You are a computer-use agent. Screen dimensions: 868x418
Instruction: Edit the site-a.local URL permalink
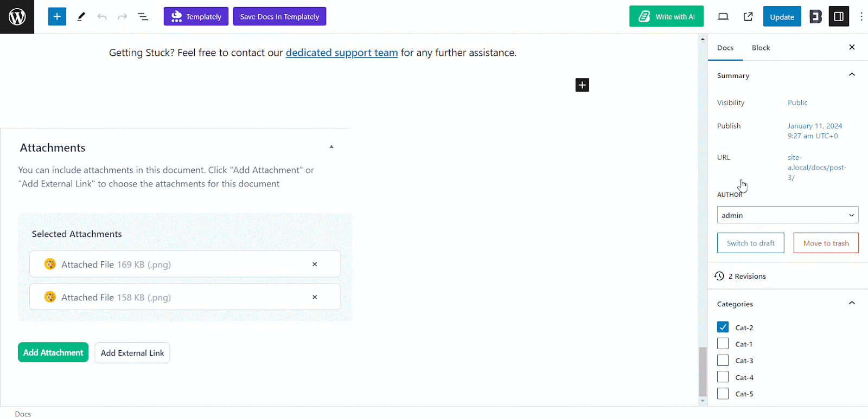(x=817, y=168)
